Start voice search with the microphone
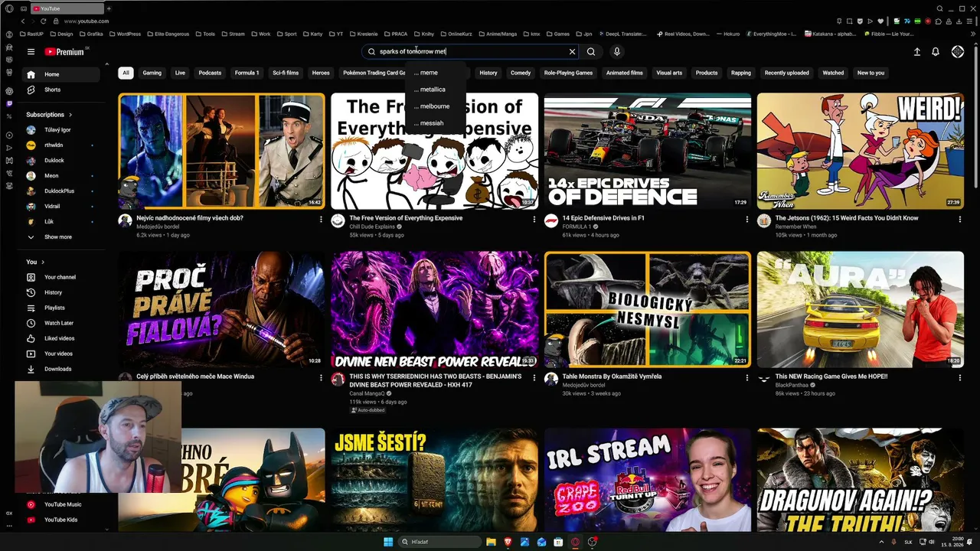 (616, 52)
